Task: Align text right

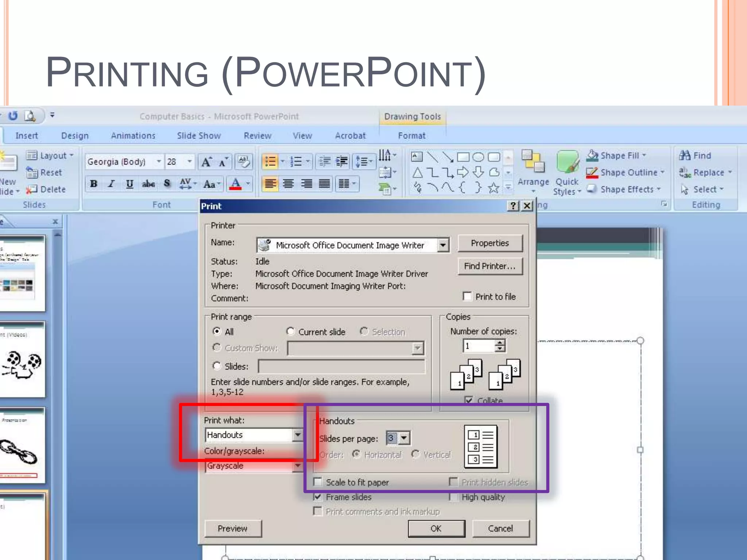Action: [x=306, y=184]
